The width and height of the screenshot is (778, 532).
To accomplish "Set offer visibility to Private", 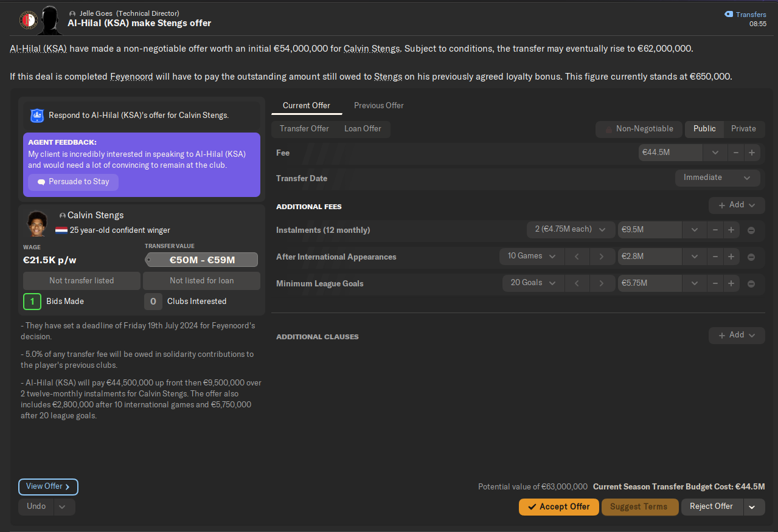I will 743,129.
